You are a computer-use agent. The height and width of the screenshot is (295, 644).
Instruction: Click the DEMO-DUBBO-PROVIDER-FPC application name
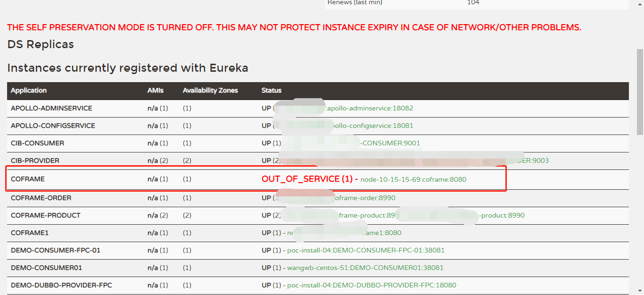[x=61, y=285]
